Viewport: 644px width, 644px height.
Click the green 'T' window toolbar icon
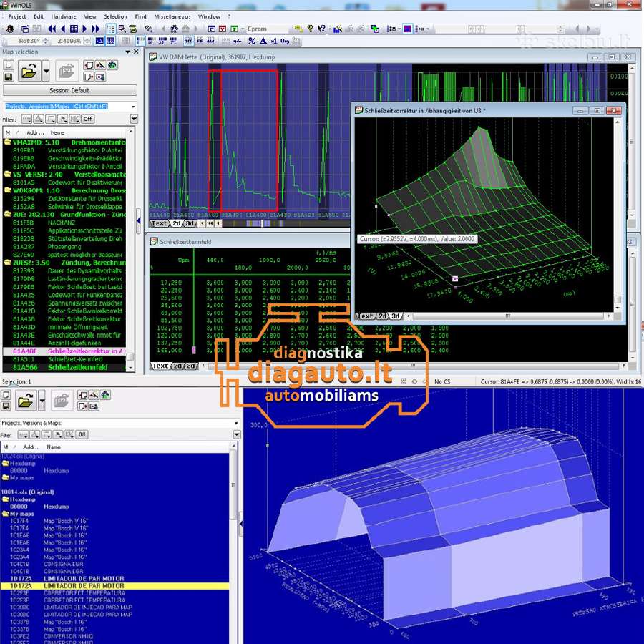(234, 29)
